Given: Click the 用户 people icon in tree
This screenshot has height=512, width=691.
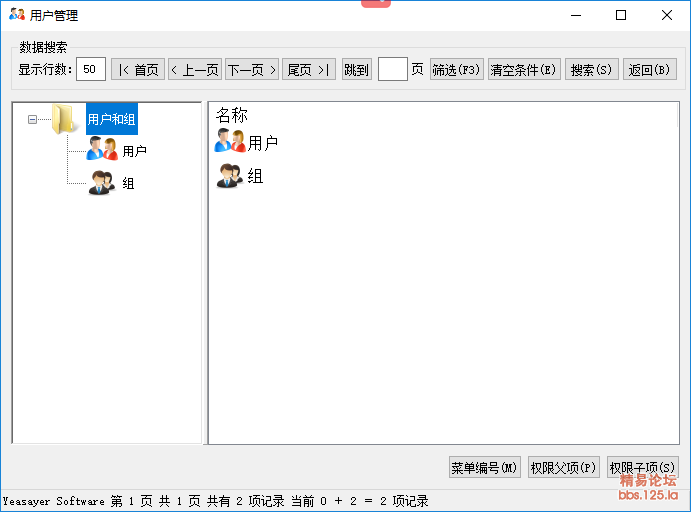Looking at the screenshot, I should pos(102,148).
